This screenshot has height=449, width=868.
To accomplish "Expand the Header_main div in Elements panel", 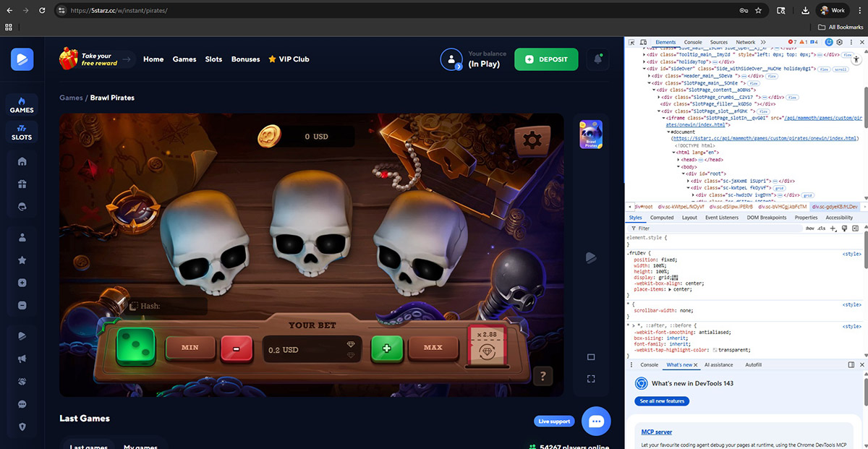I will pyautogui.click(x=650, y=76).
